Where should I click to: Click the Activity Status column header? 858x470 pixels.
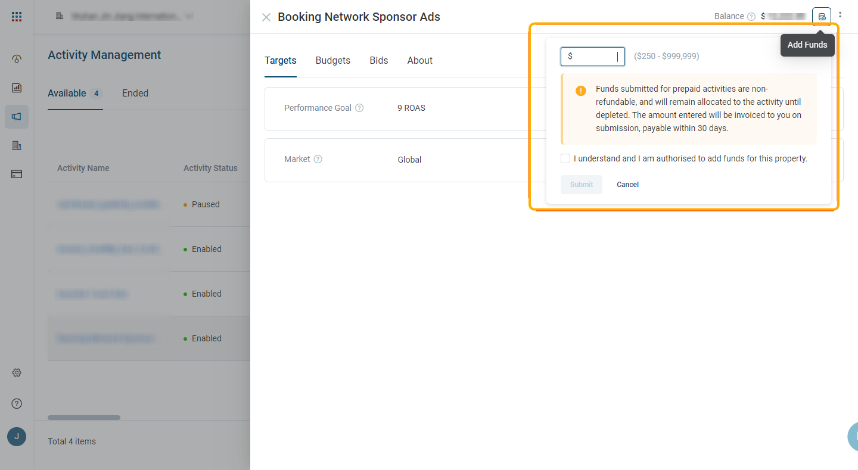pyautogui.click(x=210, y=168)
